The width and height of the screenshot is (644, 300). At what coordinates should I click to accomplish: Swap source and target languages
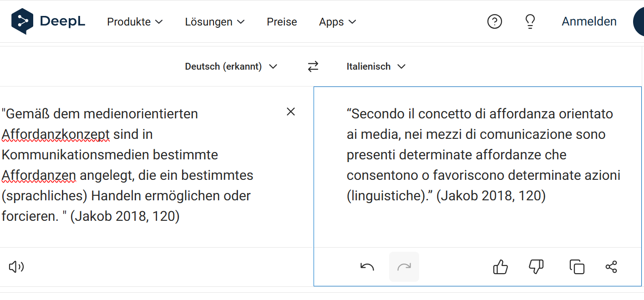[x=313, y=66]
